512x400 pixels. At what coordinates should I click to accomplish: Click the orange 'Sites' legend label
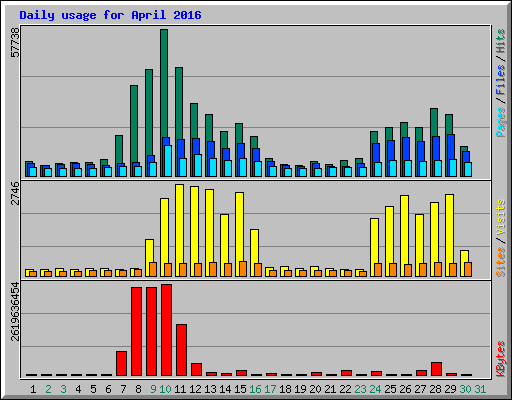point(501,262)
